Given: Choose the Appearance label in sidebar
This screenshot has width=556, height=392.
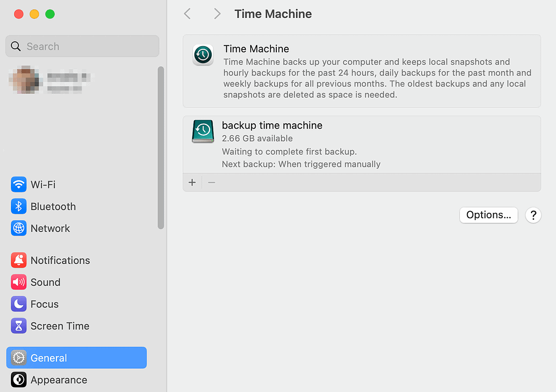Looking at the screenshot, I should pyautogui.click(x=59, y=380).
